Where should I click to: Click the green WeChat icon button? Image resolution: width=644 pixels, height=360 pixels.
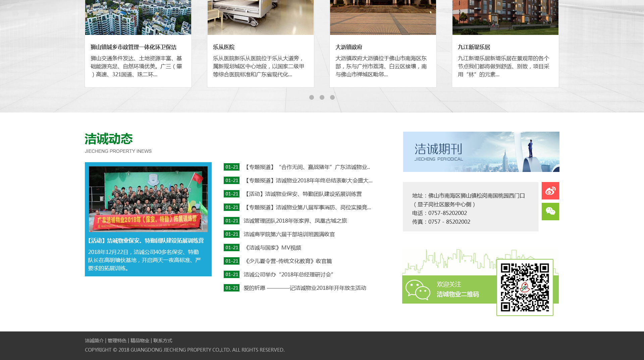tap(550, 212)
